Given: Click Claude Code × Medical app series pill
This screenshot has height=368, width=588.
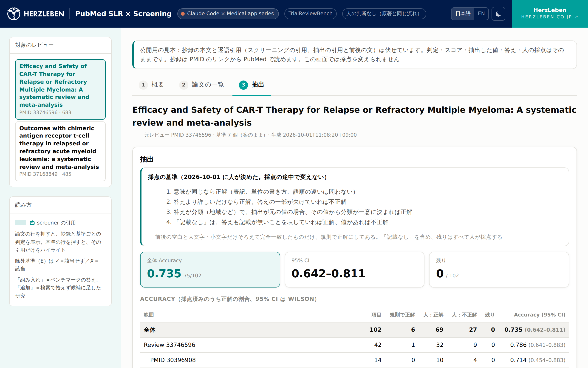Looking at the screenshot, I should [x=228, y=14].
